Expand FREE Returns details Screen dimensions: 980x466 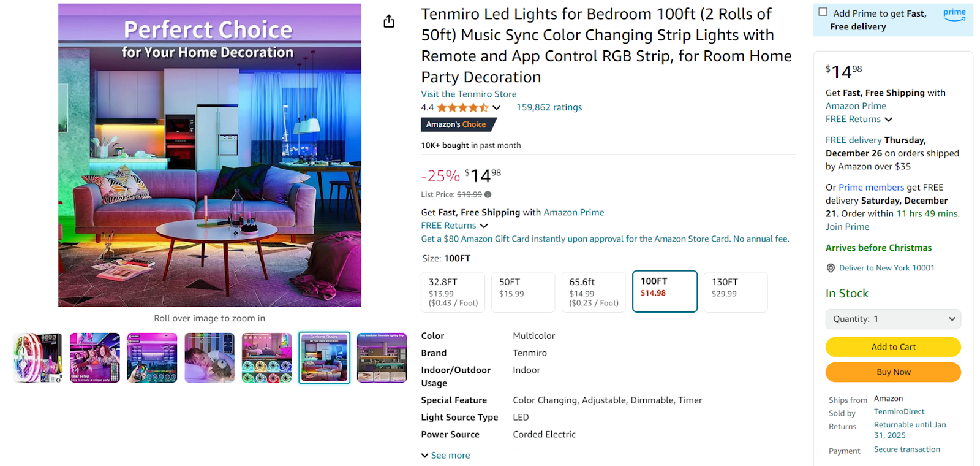[454, 225]
